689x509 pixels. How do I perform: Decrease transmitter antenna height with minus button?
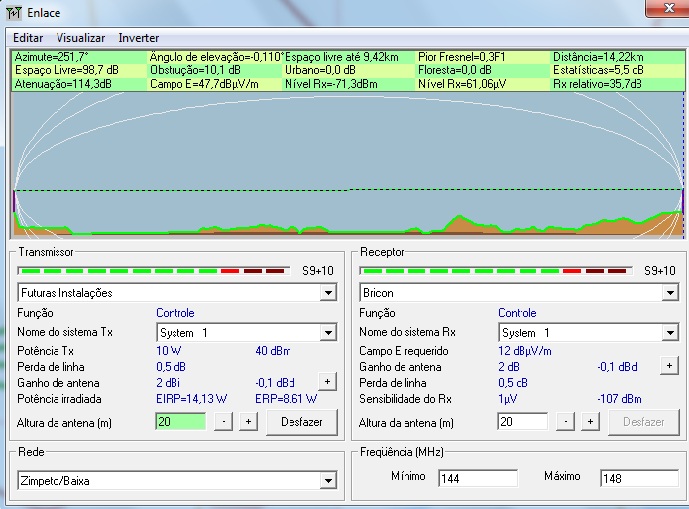224,422
